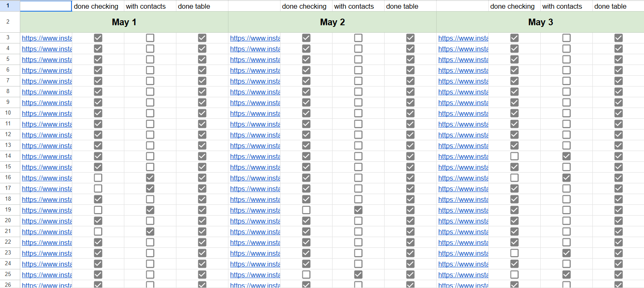
Task: Select the 'done checking' header above May 1
Action: 96,6
